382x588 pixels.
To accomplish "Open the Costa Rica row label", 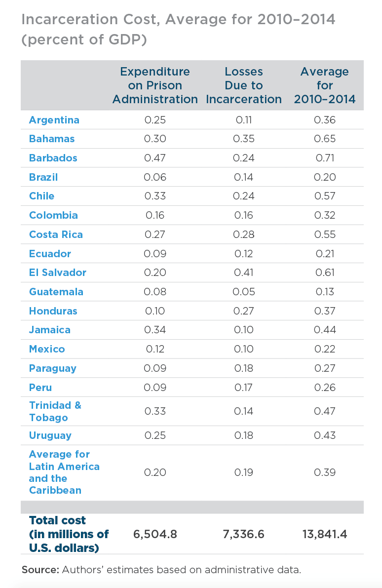I will 56,235.
